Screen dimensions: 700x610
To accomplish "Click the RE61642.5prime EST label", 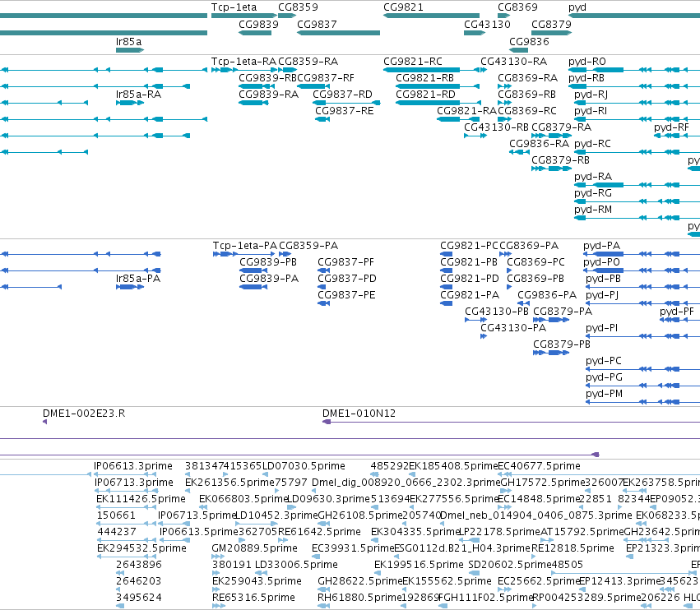I will (x=319, y=532).
